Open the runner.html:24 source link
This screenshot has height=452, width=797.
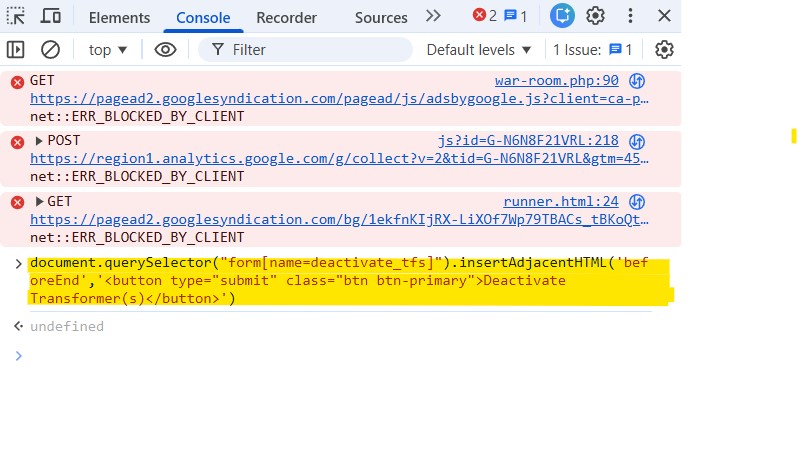[560, 202]
